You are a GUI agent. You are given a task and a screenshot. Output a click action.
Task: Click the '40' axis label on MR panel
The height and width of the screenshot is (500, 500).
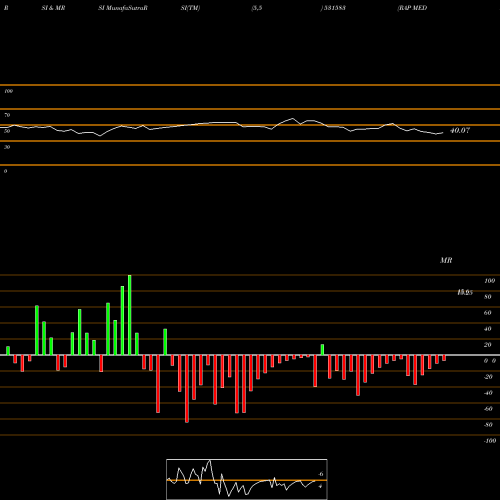[488, 329]
